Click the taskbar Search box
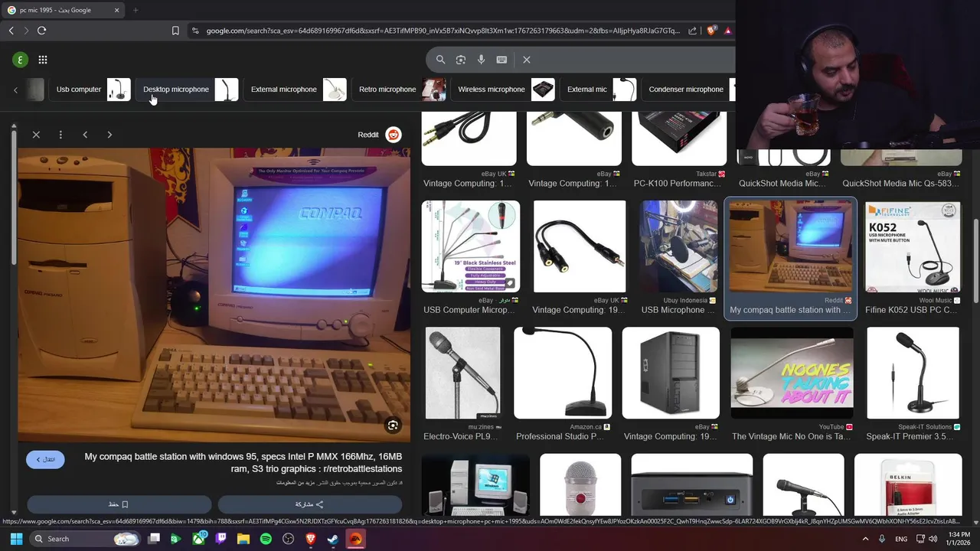This screenshot has height=551, width=980. coord(86,539)
